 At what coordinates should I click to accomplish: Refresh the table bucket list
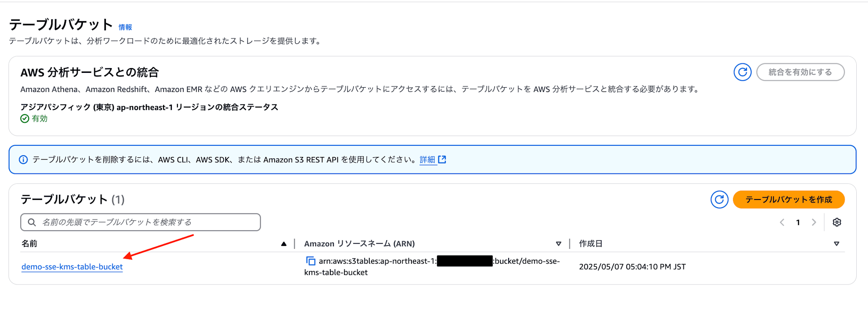[719, 199]
